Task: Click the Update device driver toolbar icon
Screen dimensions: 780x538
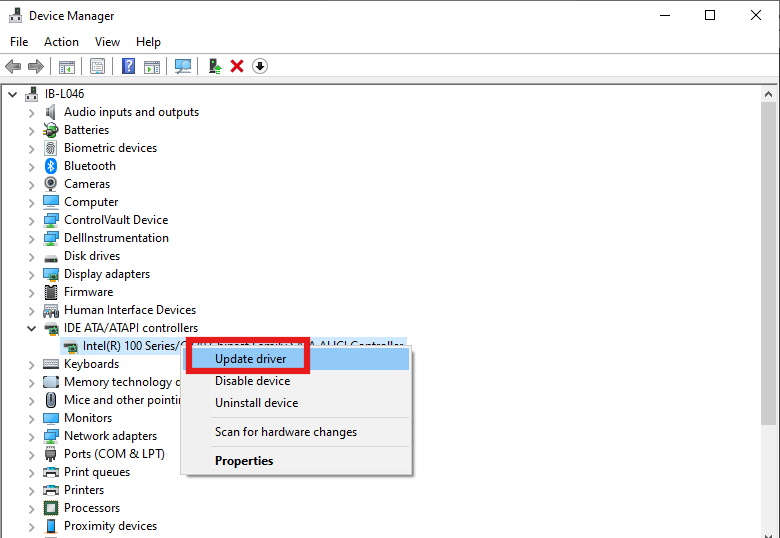Action: [x=214, y=66]
